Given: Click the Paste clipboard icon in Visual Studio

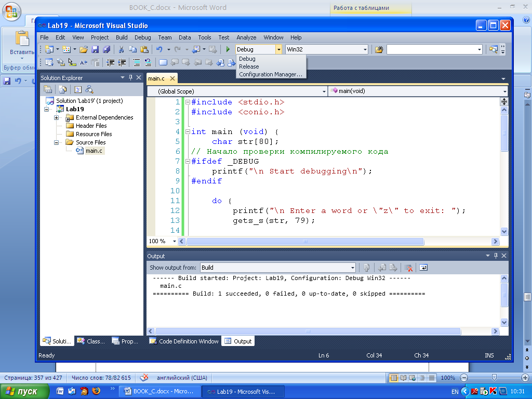Looking at the screenshot, I should point(144,49).
